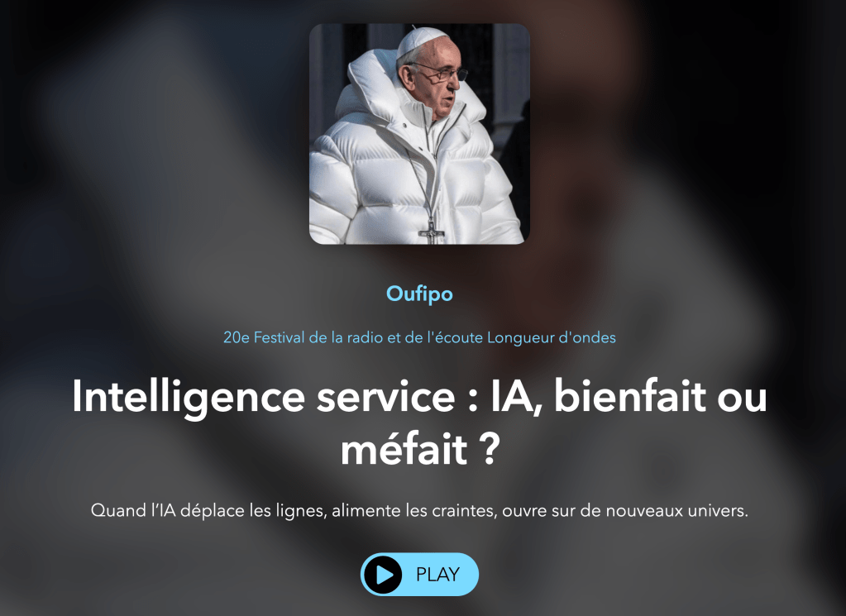This screenshot has width=846, height=616.
Task: Click 'alimente les craintes' in the description
Action: coord(413,510)
